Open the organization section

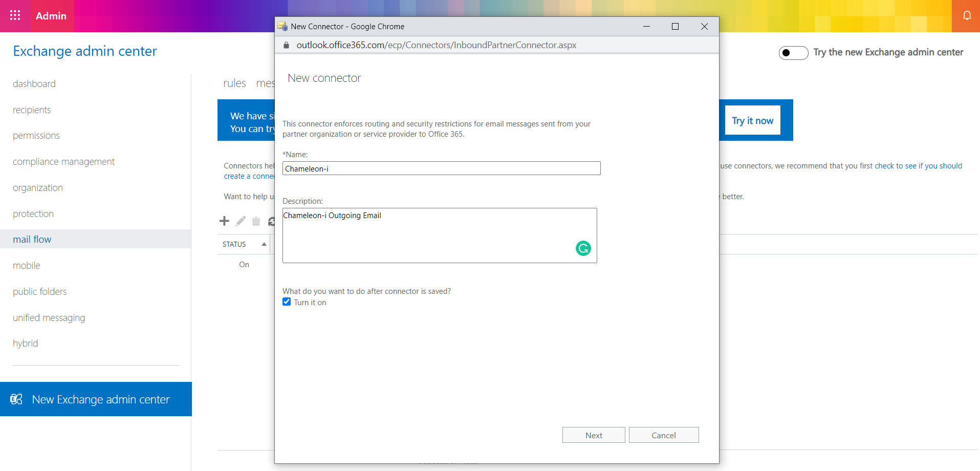pyautogui.click(x=38, y=187)
